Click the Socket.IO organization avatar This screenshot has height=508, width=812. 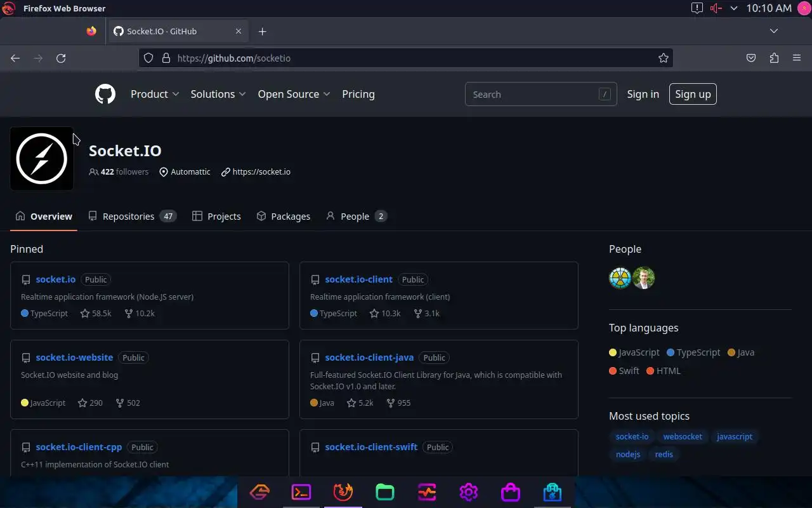pos(42,158)
